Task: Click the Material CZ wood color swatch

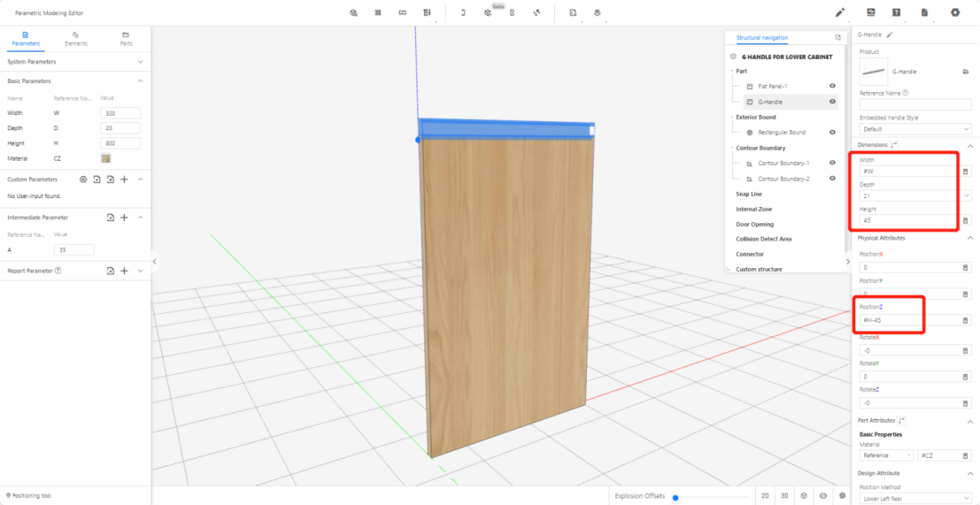Action: (106, 158)
